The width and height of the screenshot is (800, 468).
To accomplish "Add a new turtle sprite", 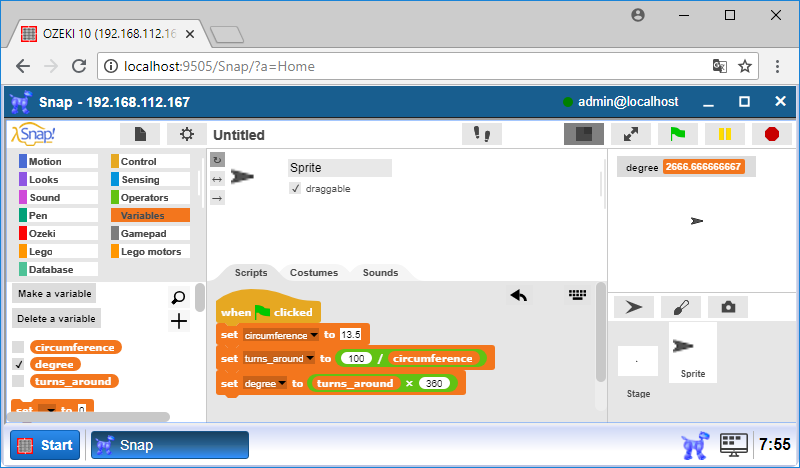I will tap(634, 307).
